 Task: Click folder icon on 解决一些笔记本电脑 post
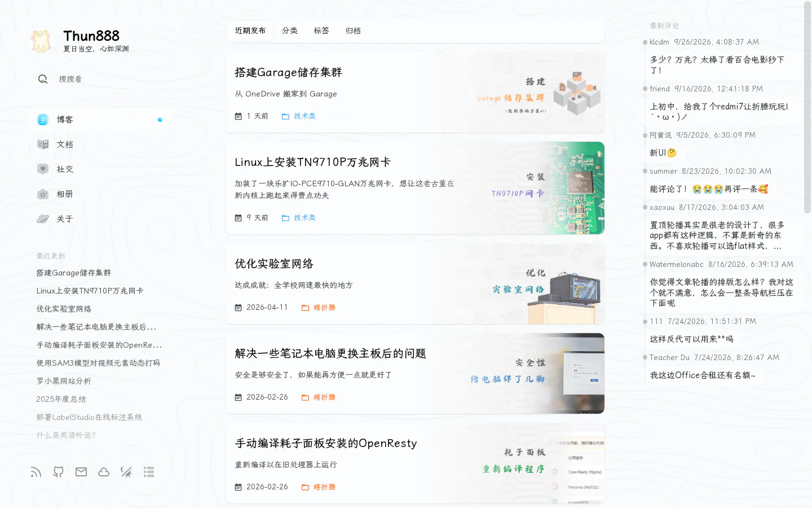(x=305, y=397)
